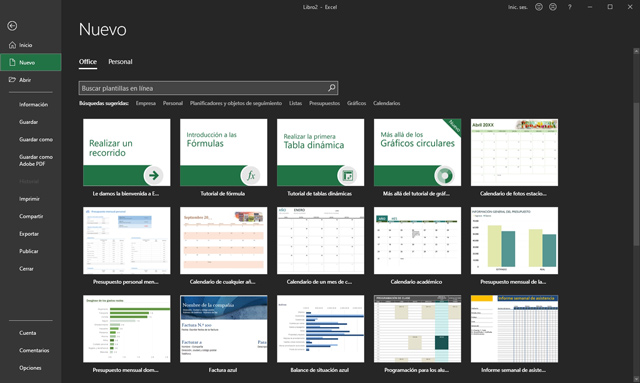Click the magnifier search icon
The image size is (640, 383).
332,88
